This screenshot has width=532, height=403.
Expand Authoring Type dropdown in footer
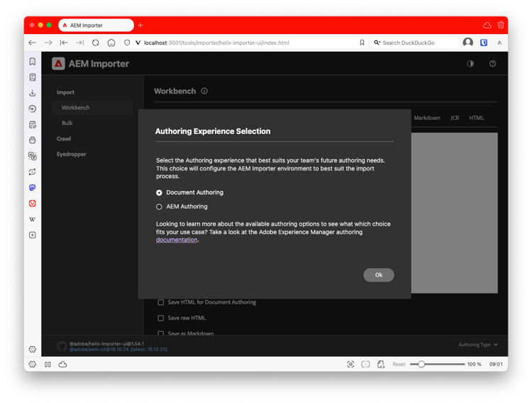[478, 345]
